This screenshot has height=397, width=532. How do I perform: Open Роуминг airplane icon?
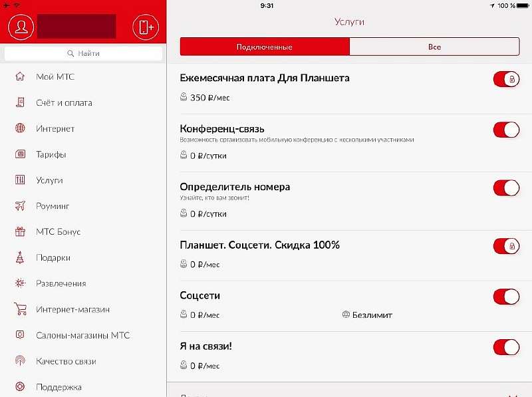[x=21, y=206]
